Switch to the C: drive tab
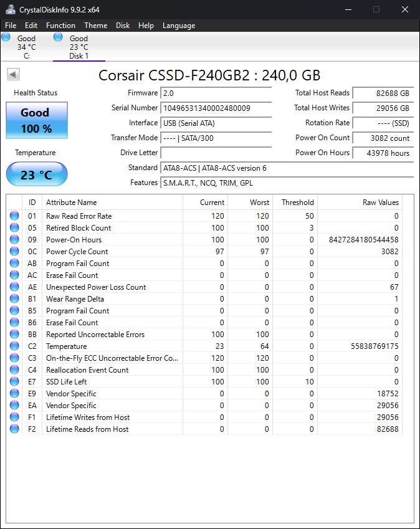The image size is (420, 529). coord(26,47)
